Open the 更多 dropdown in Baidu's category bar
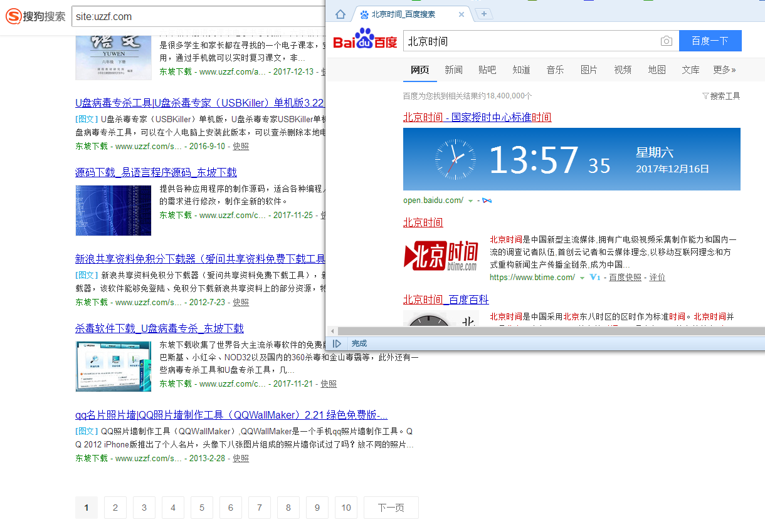 click(724, 70)
